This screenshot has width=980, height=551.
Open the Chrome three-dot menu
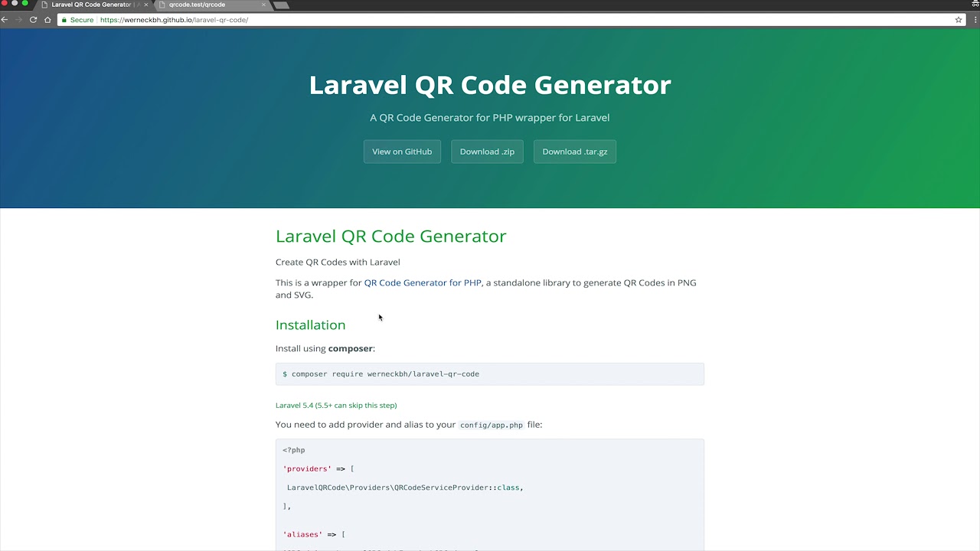975,20
